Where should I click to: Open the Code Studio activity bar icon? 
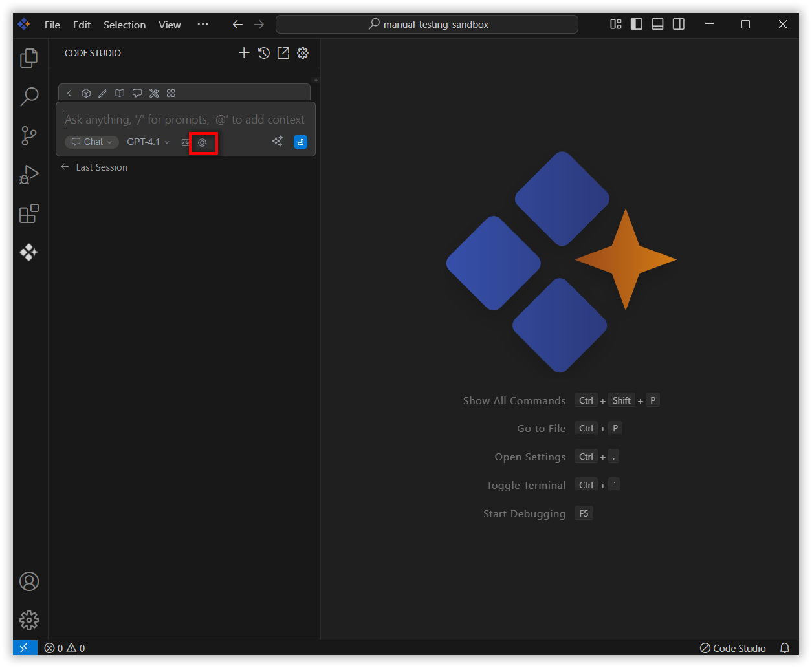pos(29,252)
